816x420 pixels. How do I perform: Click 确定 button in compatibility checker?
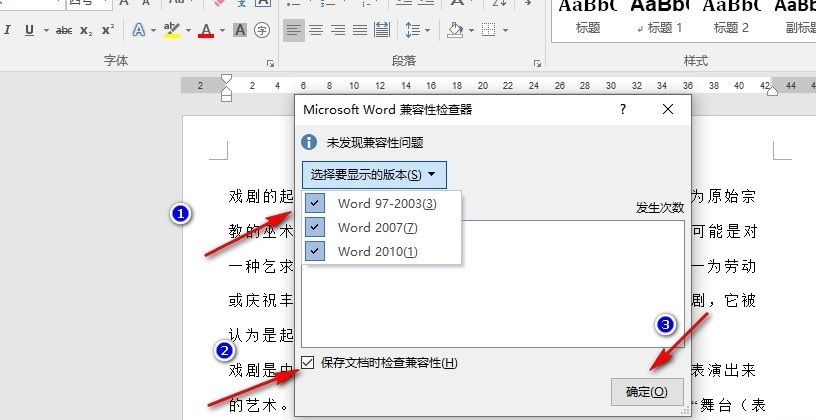pyautogui.click(x=647, y=392)
